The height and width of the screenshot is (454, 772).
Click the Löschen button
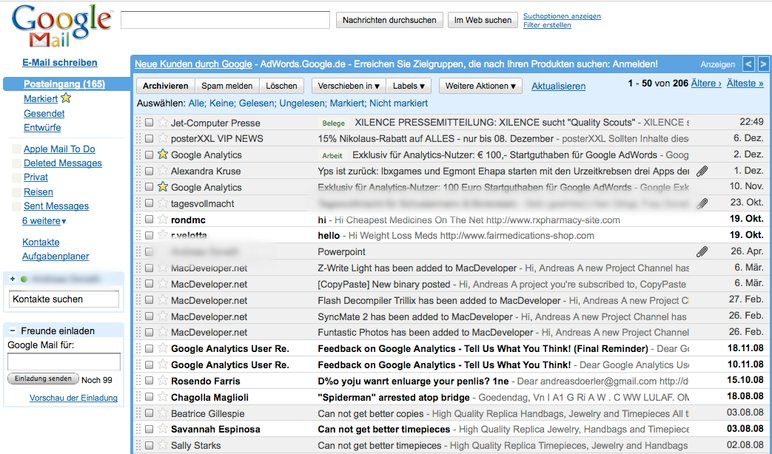282,86
